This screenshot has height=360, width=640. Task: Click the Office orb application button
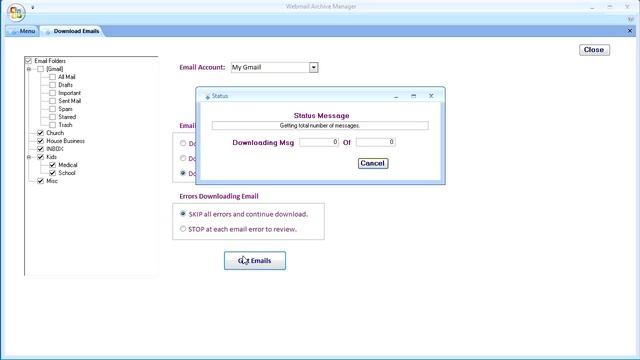click(16, 13)
